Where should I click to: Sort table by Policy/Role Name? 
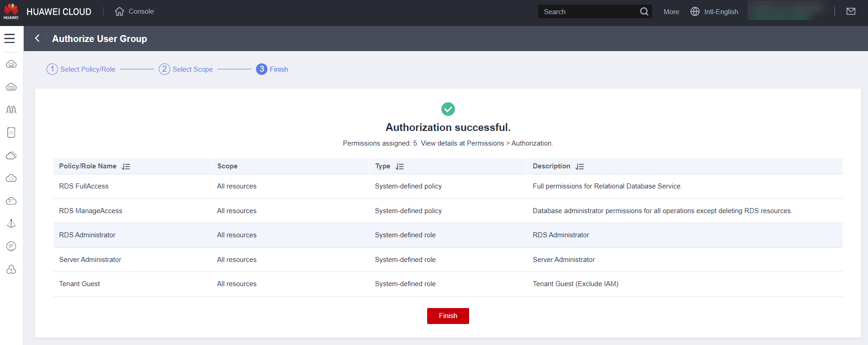126,167
